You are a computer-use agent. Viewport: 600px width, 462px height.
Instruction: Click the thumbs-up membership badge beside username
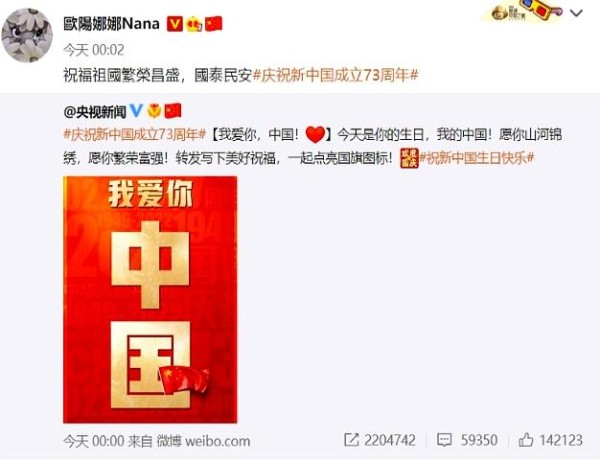(x=194, y=24)
